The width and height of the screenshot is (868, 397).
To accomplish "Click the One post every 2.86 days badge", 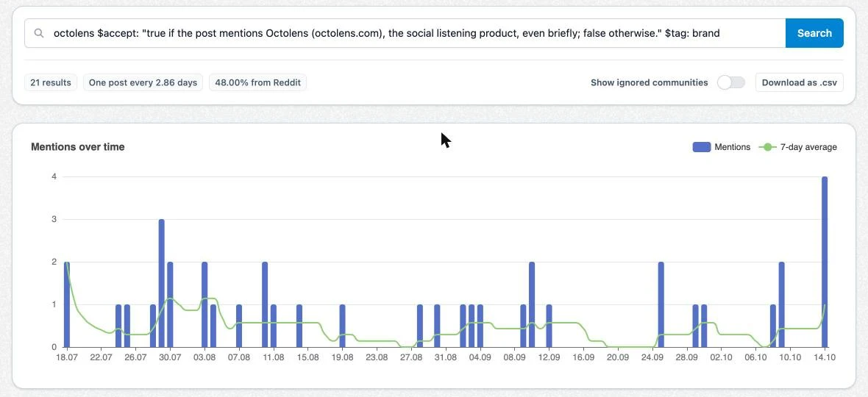I will tap(143, 82).
